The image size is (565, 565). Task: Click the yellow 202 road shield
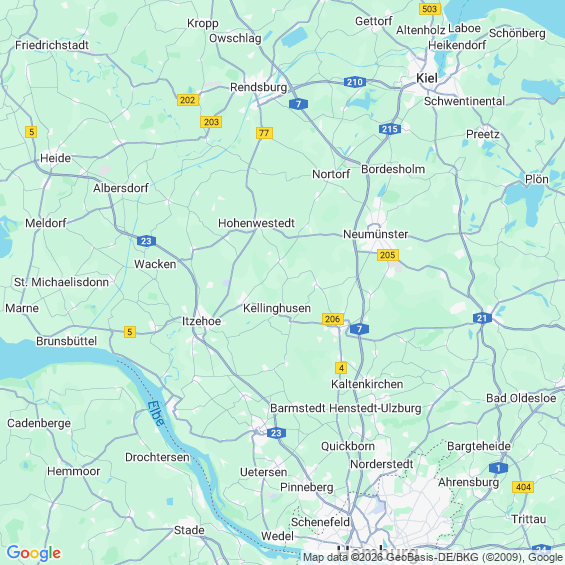188,100
